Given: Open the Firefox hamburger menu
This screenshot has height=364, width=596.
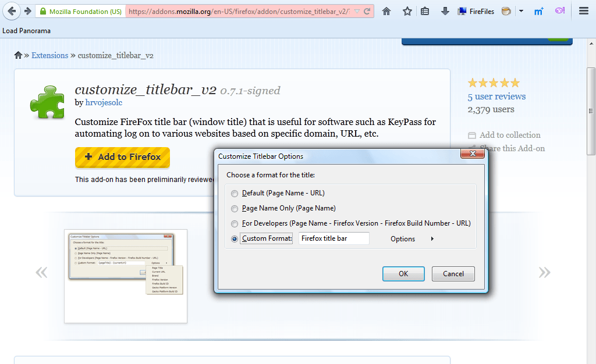Looking at the screenshot, I should [583, 11].
